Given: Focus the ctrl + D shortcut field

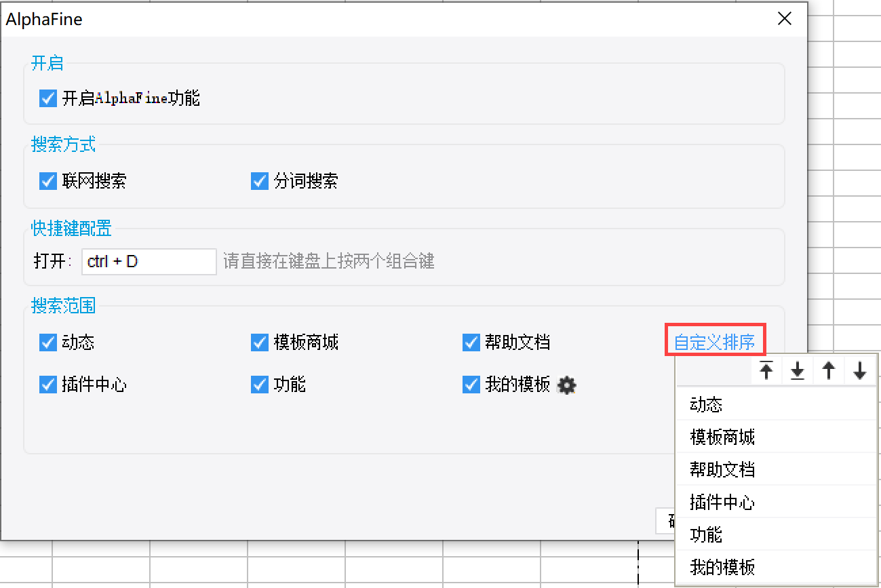Looking at the screenshot, I should (149, 261).
